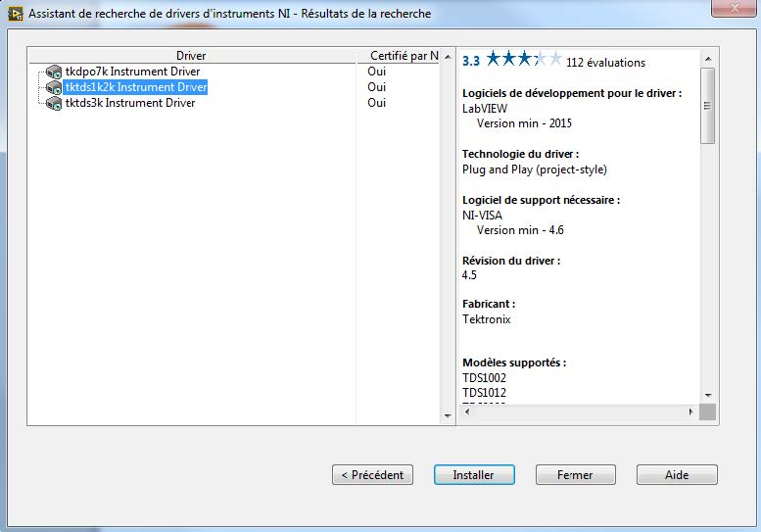This screenshot has width=761, height=532.
Task: Select highlighted tktds1k2k Instrument Driver row
Action: coord(135,87)
